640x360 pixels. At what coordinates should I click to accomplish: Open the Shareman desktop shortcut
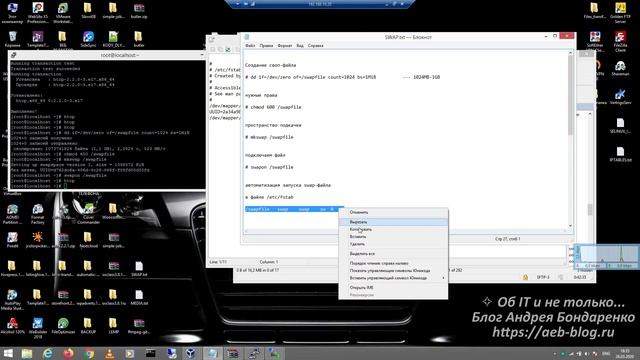pyautogui.click(x=620, y=68)
